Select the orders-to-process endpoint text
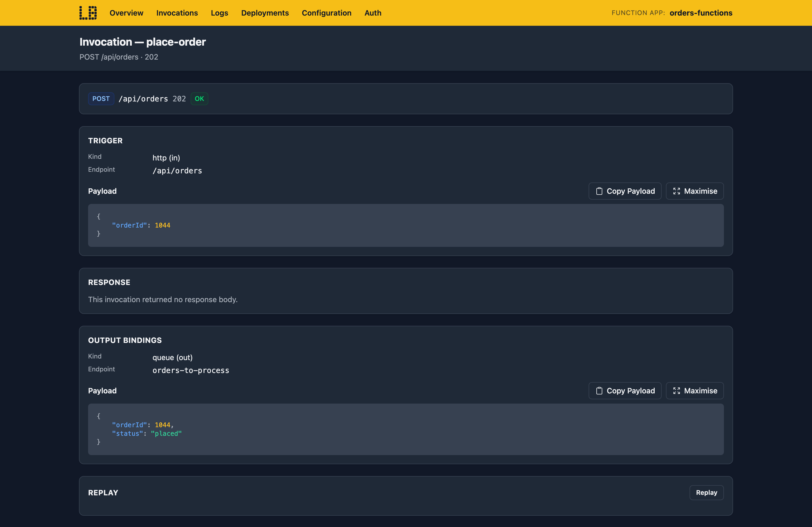 click(191, 370)
